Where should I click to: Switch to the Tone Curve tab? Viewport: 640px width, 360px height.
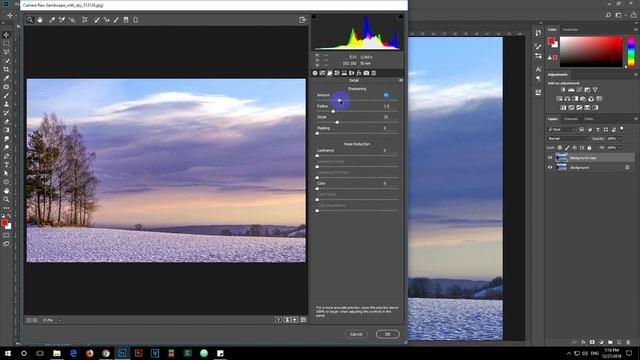pos(322,73)
